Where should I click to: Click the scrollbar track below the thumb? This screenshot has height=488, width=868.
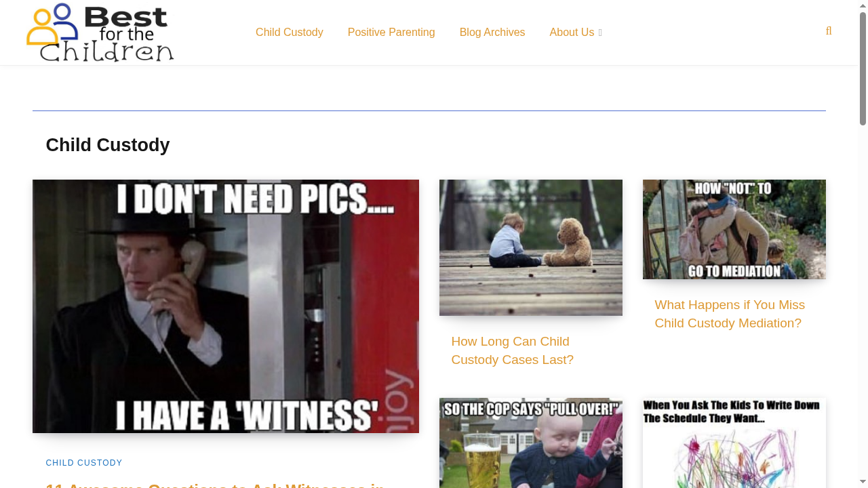tap(863, 305)
